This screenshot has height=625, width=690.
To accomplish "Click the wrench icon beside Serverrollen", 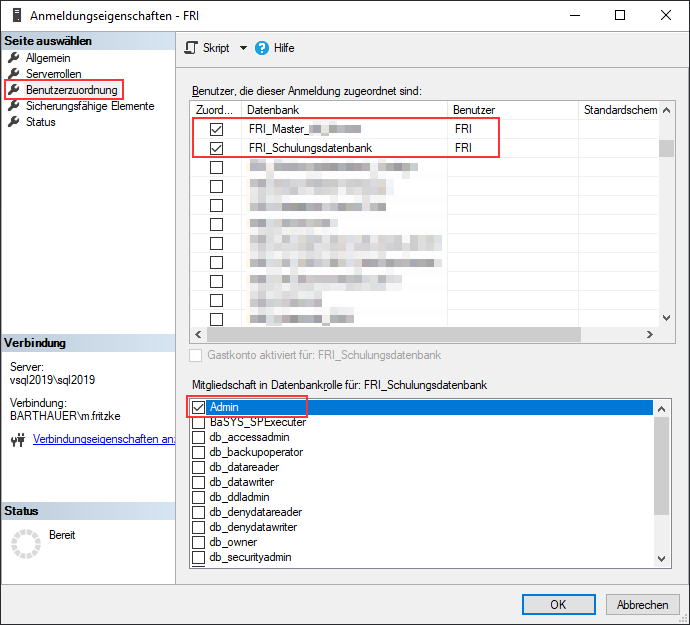I will 14,74.
